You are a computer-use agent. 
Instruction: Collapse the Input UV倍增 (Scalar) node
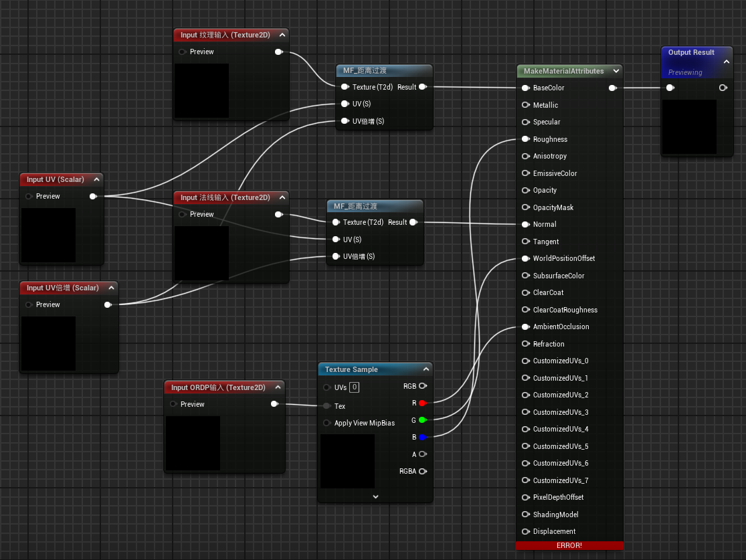point(111,288)
